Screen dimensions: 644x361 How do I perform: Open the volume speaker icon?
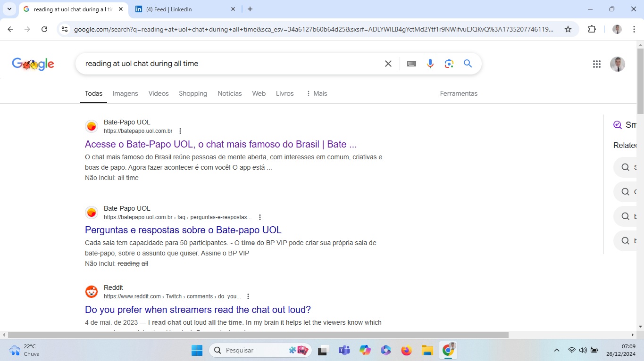pyautogui.click(x=583, y=350)
